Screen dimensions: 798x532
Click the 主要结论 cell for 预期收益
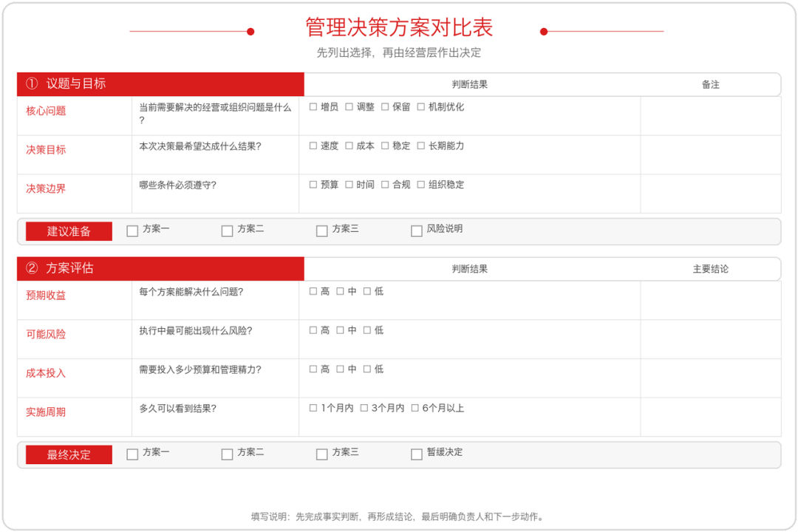point(711,301)
